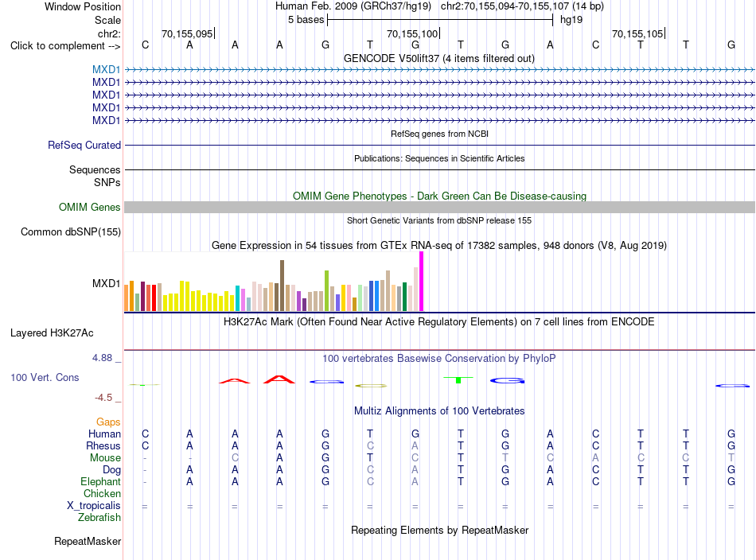This screenshot has width=756, height=560.
Task: Click 'Publications: Sequences in Scientific Articles' title
Action: pos(439,158)
